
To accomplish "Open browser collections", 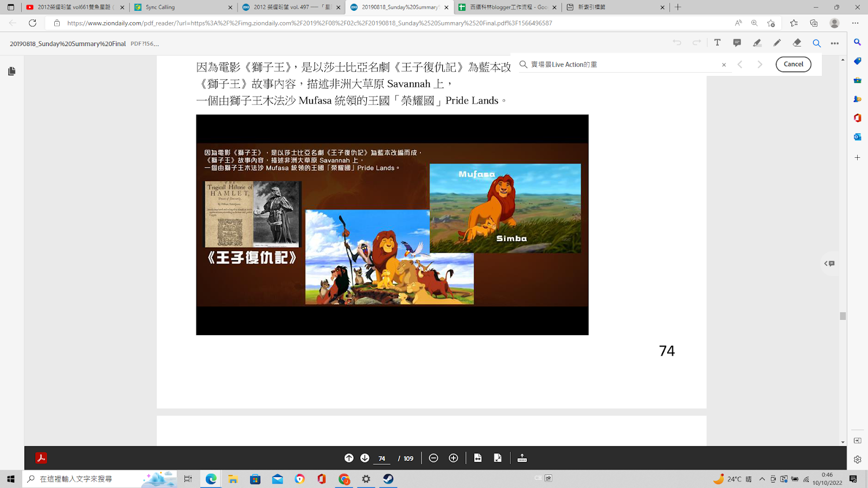I will tap(814, 23).
